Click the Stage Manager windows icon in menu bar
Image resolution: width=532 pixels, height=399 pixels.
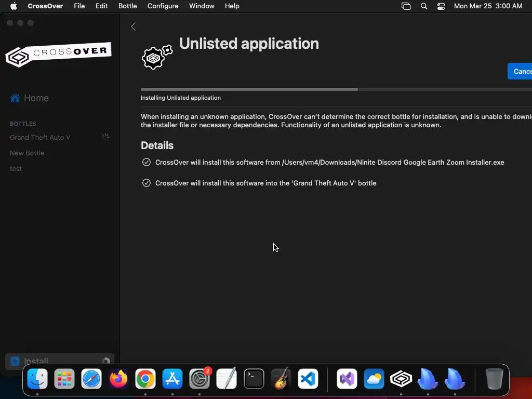tap(406, 6)
